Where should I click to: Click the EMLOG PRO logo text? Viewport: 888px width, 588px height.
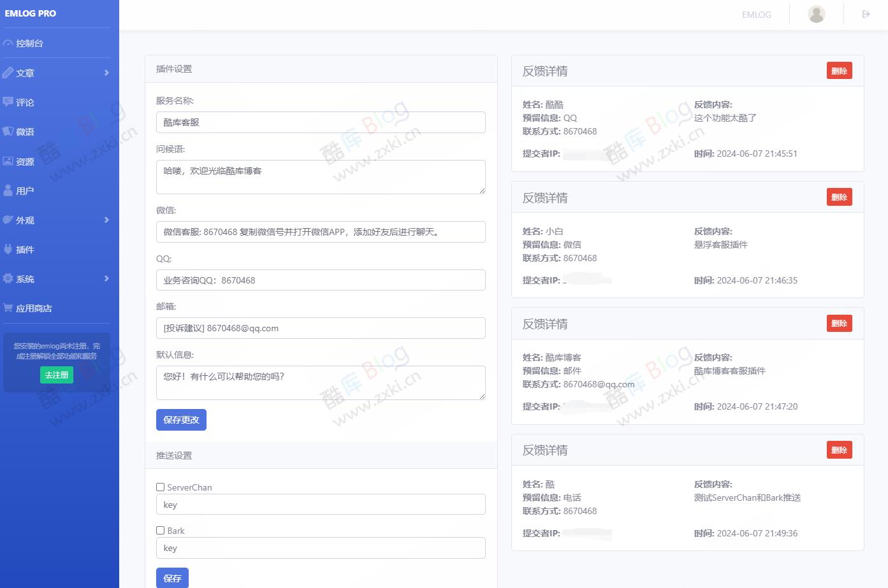30,13
